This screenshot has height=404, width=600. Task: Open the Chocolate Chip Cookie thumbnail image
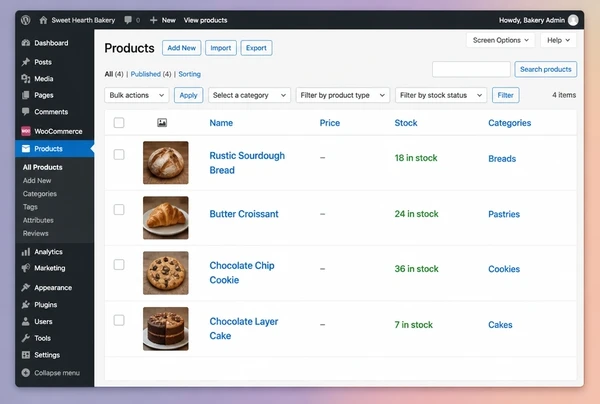[x=166, y=273]
